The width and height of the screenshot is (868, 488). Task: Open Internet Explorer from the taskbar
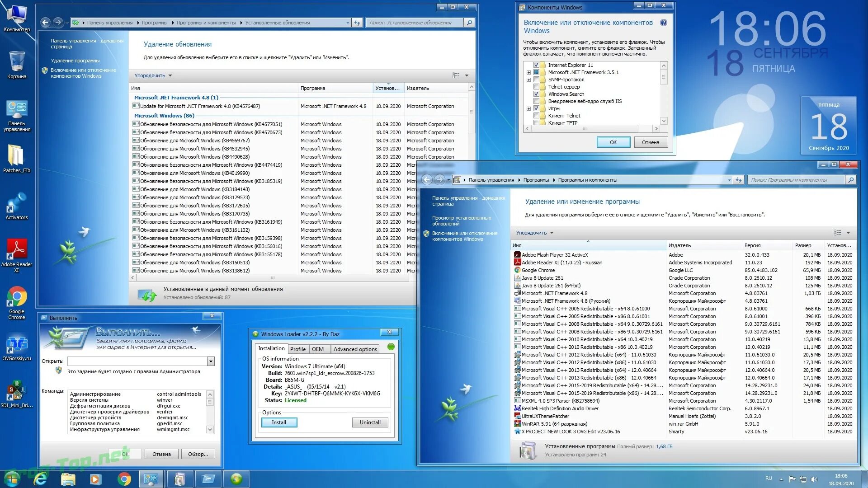pyautogui.click(x=40, y=479)
